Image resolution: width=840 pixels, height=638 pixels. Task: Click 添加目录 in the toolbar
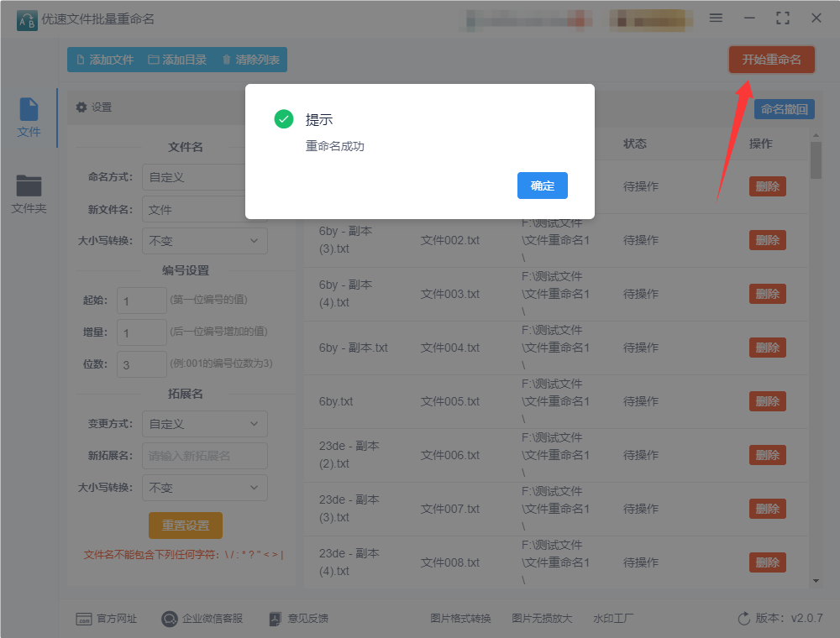point(177,60)
